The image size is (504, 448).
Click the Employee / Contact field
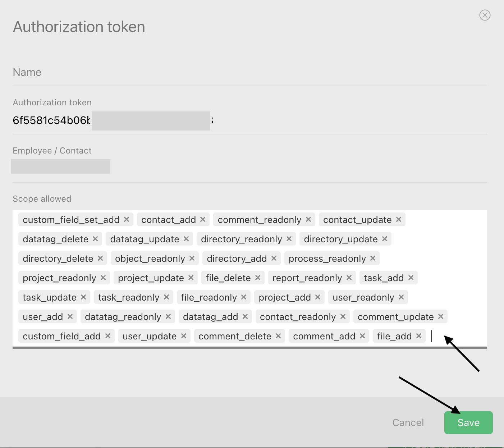[x=249, y=166]
